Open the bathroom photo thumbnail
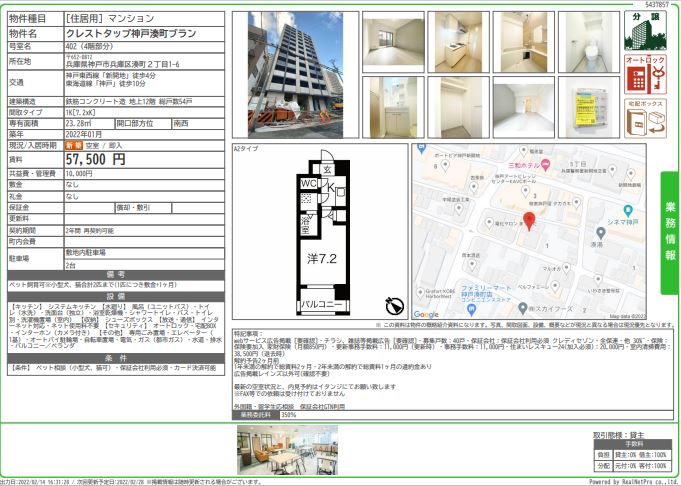This screenshot has height=486, width=681. pos(523,42)
